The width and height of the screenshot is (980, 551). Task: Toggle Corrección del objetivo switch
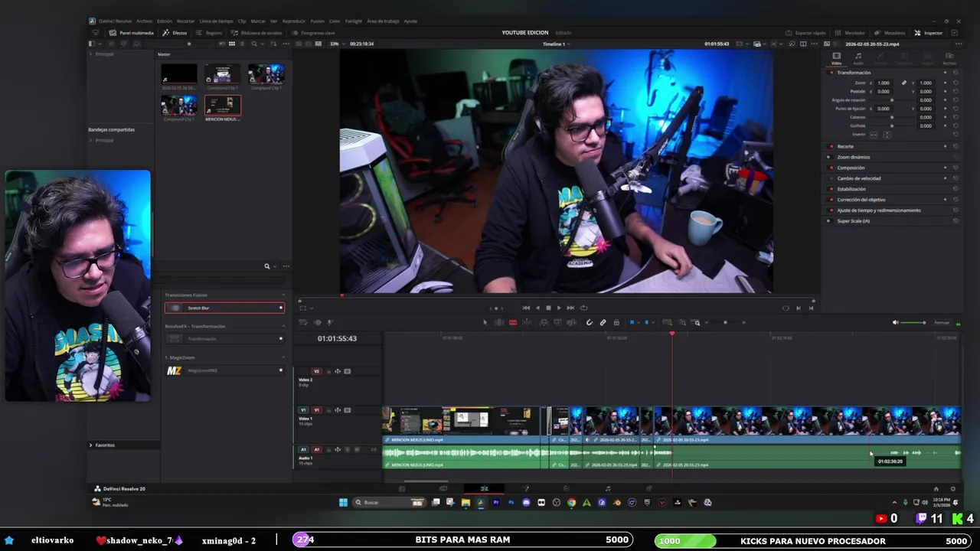[831, 200]
